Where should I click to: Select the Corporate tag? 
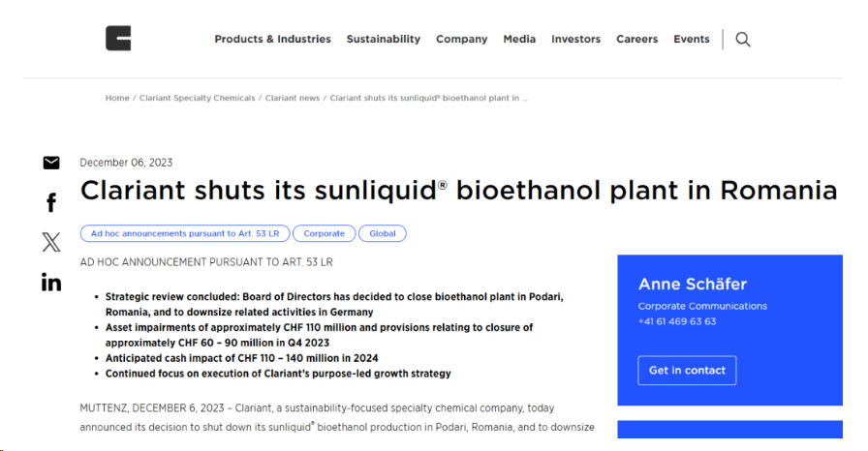(x=324, y=233)
